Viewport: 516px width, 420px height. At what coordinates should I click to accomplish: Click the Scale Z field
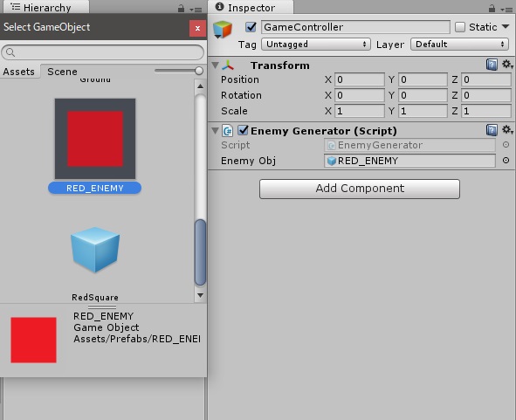pyautogui.click(x=486, y=111)
